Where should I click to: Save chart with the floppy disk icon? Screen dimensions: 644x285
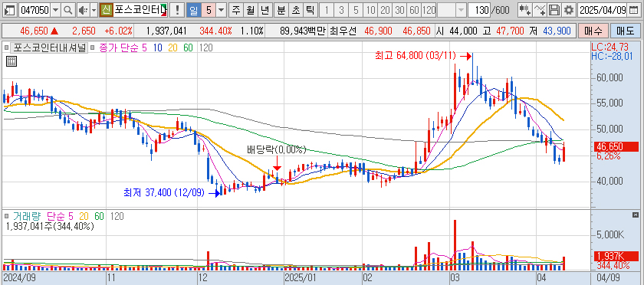(554, 10)
